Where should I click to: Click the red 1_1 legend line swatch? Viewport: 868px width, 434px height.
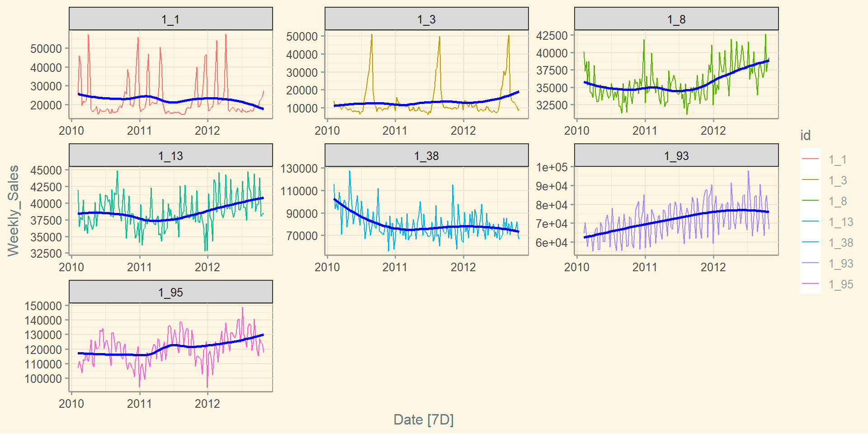[x=810, y=159]
